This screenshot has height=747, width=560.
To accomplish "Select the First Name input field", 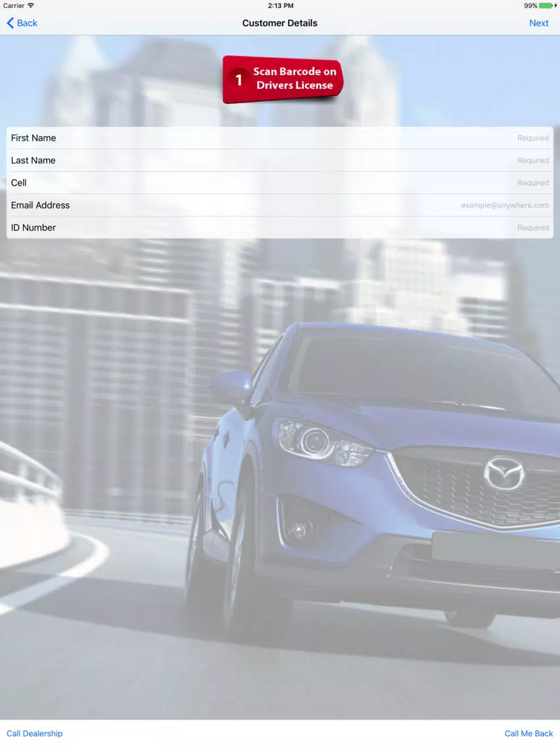I will point(280,137).
